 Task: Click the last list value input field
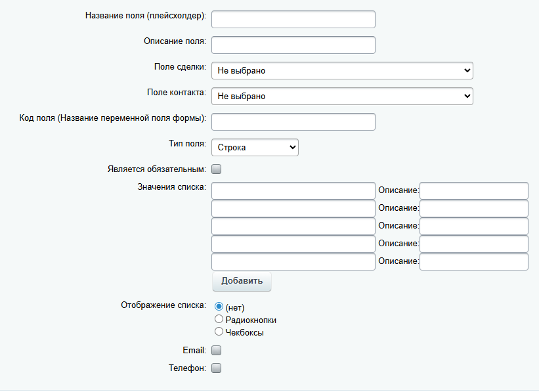(293, 261)
